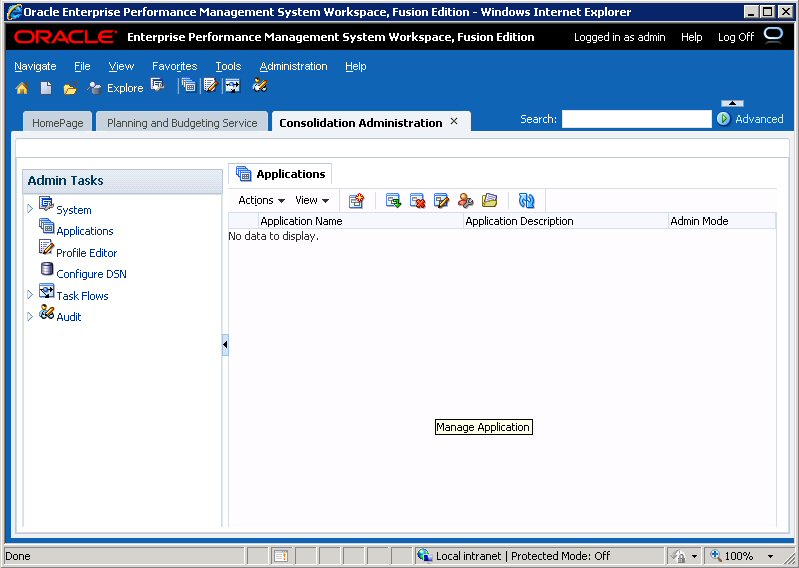Viewport: 799px width, 568px height.
Task: Click the pop-up blocker icon in status bar
Action: click(281, 556)
